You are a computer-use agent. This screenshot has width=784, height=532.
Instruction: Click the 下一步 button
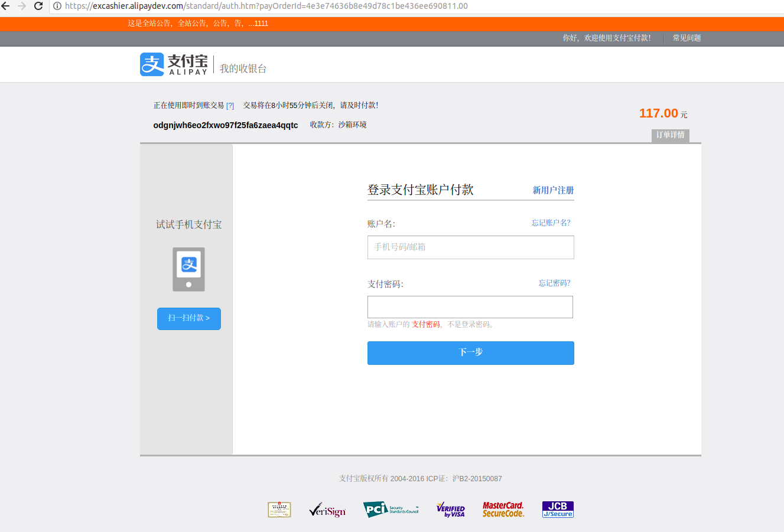click(x=470, y=353)
